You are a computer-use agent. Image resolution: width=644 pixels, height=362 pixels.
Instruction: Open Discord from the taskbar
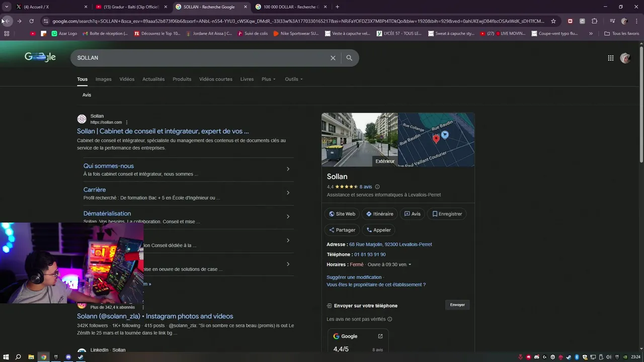(68, 357)
